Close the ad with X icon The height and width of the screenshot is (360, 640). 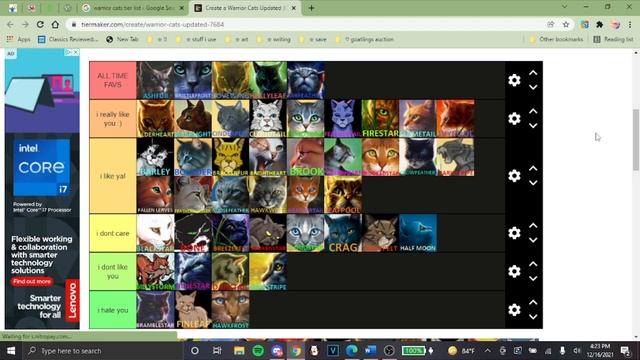pos(76,52)
